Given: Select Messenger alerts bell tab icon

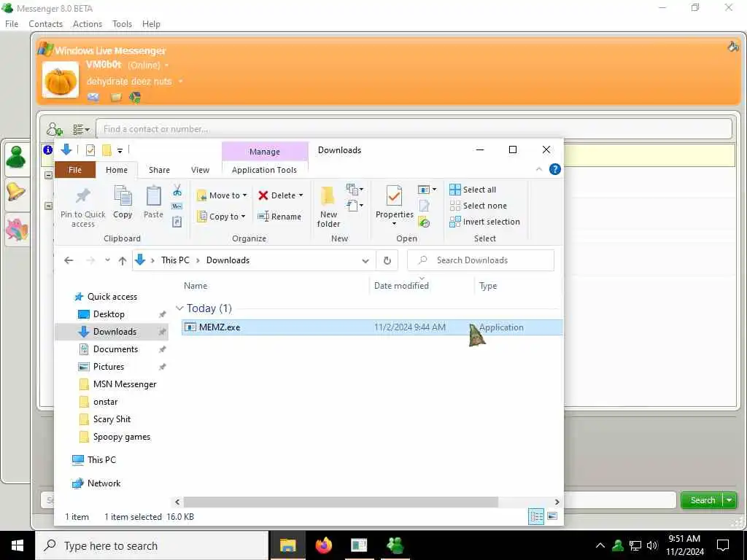Looking at the screenshot, I should pyautogui.click(x=16, y=192).
